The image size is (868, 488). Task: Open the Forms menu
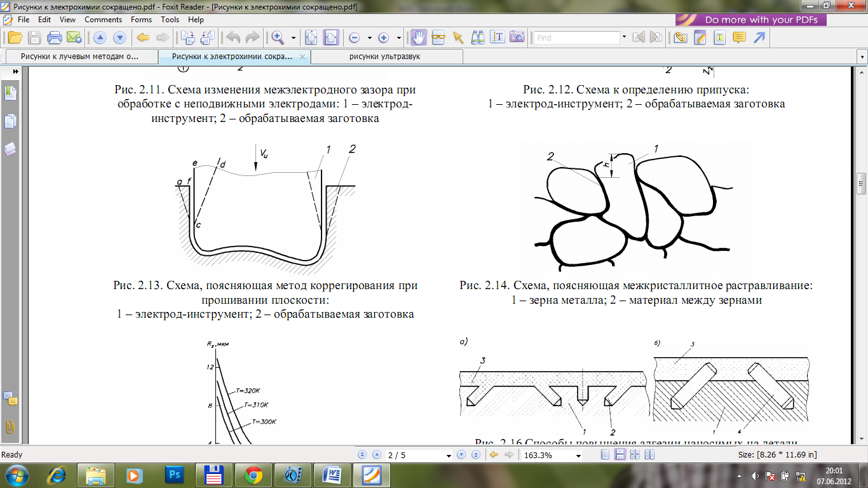(x=141, y=20)
